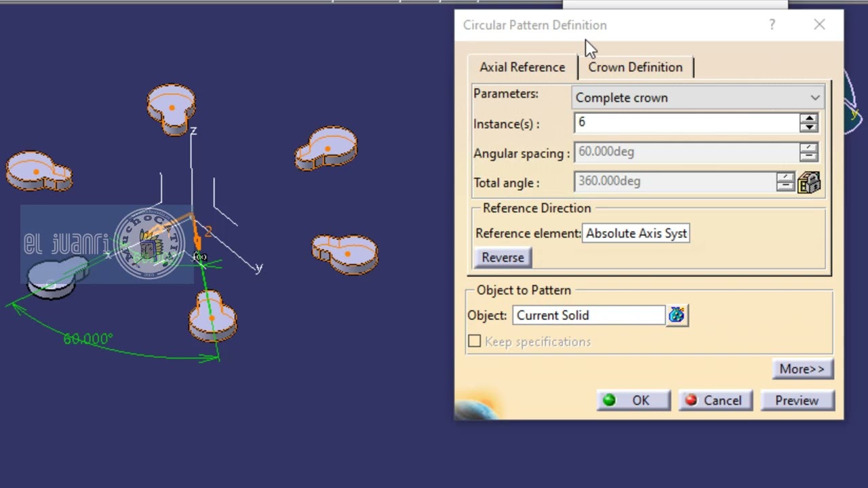Close the Circular Pattern Definition dialog
868x488 pixels.
point(819,25)
